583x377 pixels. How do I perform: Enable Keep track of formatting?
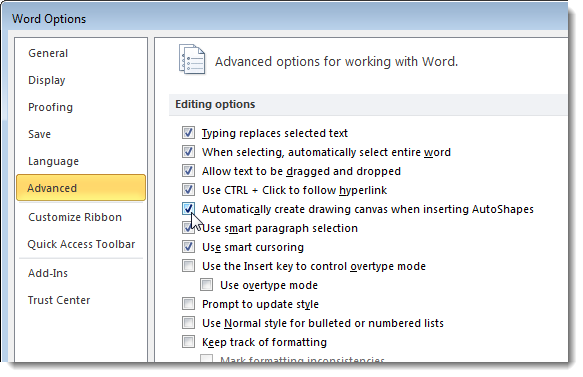tap(188, 342)
